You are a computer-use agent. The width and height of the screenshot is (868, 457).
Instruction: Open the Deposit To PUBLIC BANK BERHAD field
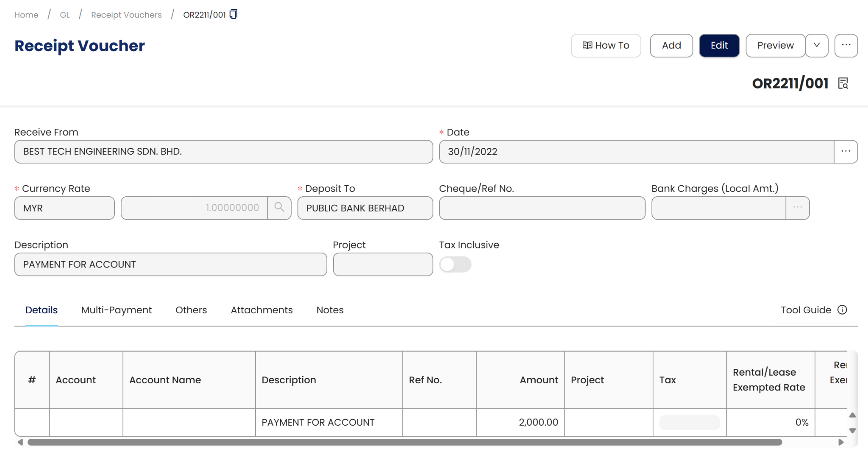pos(365,208)
